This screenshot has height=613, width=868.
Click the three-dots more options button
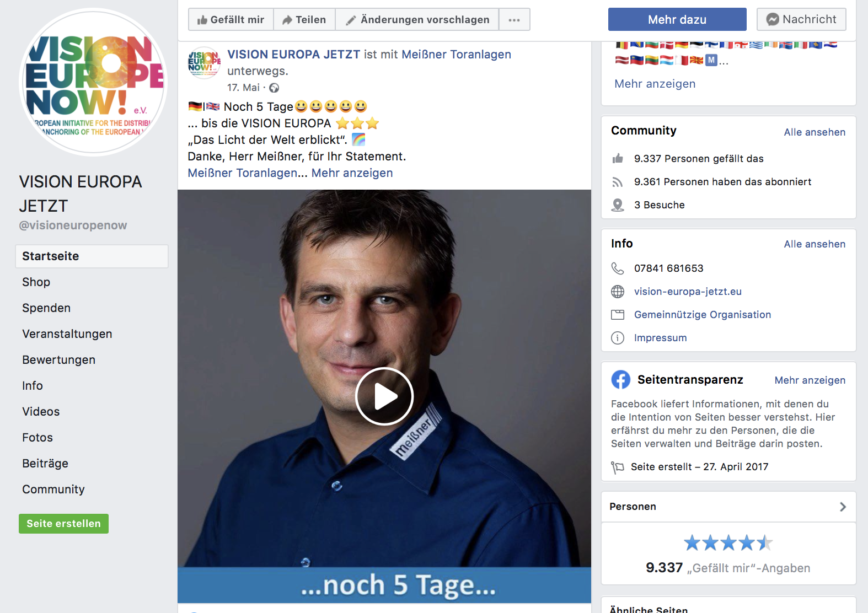tap(514, 20)
